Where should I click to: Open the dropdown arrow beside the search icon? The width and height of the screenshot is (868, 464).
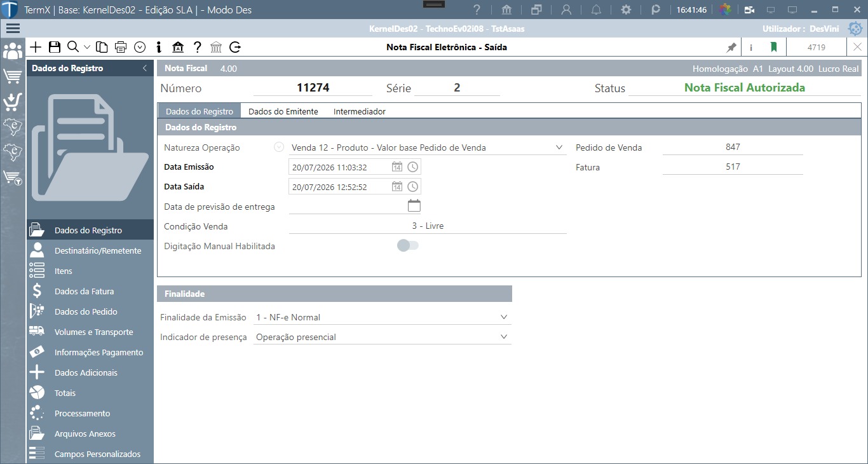[x=87, y=47]
